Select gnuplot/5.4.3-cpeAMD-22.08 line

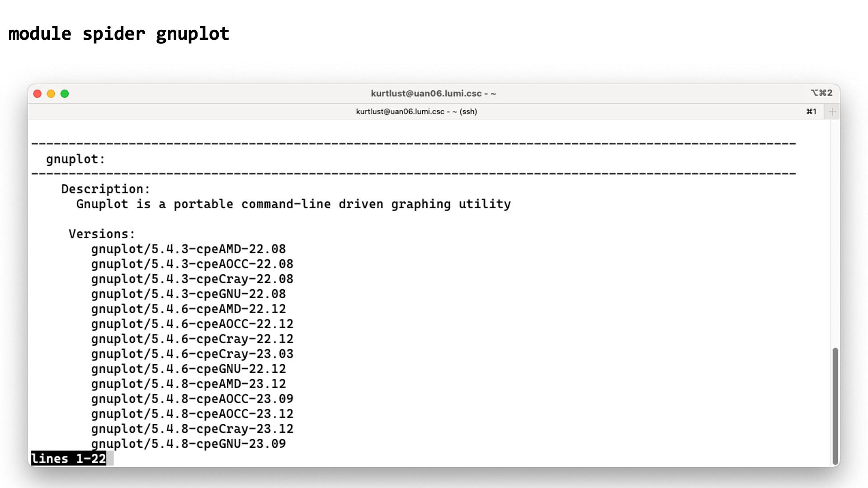click(189, 249)
